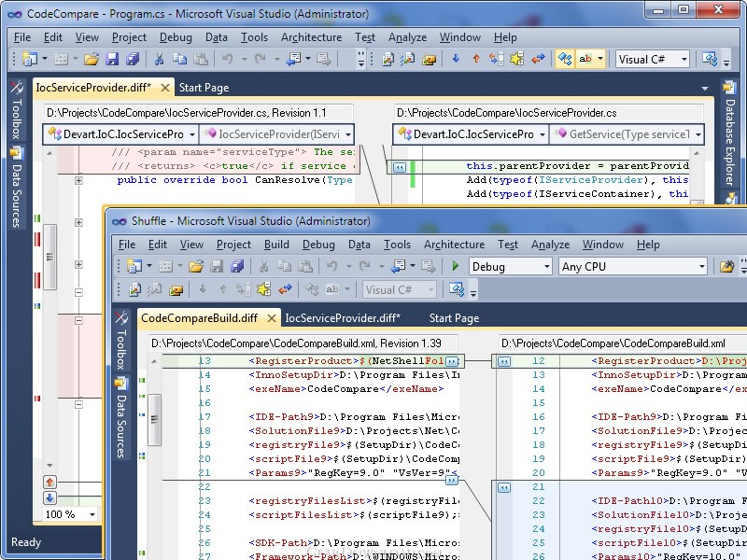The image size is (747, 560).
Task: Copy-right arrow button at line 13 left pane
Action: pyautogui.click(x=452, y=361)
